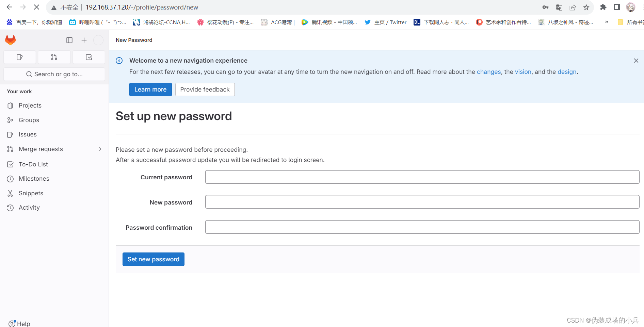The width and height of the screenshot is (644, 327).
Task: Click Provide feedback button
Action: click(205, 89)
